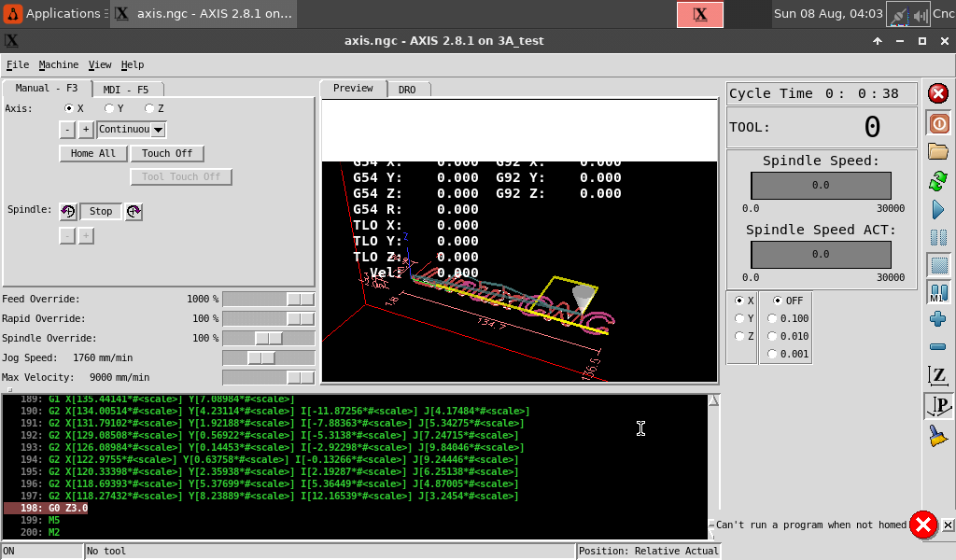
Task: Open the View menu
Action: tap(100, 64)
